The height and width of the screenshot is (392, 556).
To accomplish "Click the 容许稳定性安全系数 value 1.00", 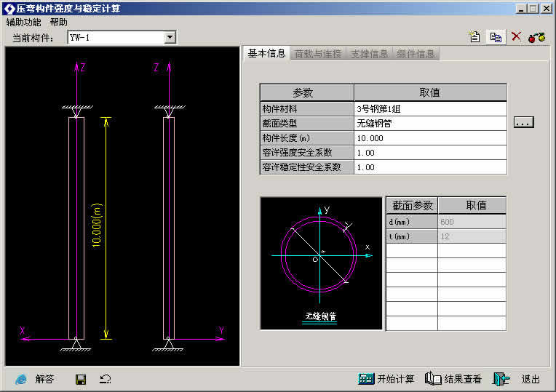I will point(430,167).
